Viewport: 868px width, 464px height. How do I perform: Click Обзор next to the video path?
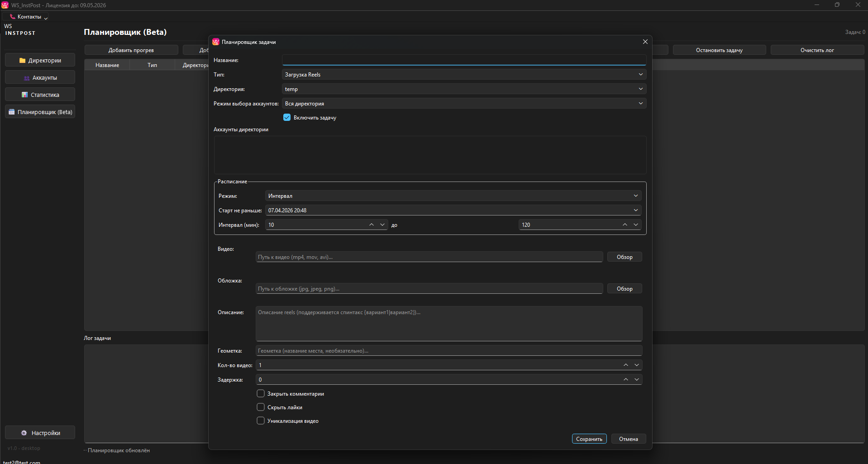(x=624, y=257)
